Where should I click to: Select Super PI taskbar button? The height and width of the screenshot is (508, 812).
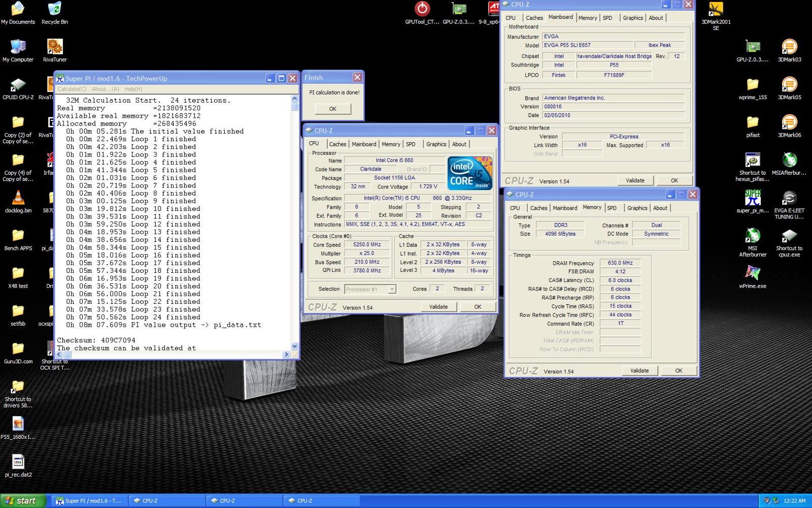tap(89, 501)
